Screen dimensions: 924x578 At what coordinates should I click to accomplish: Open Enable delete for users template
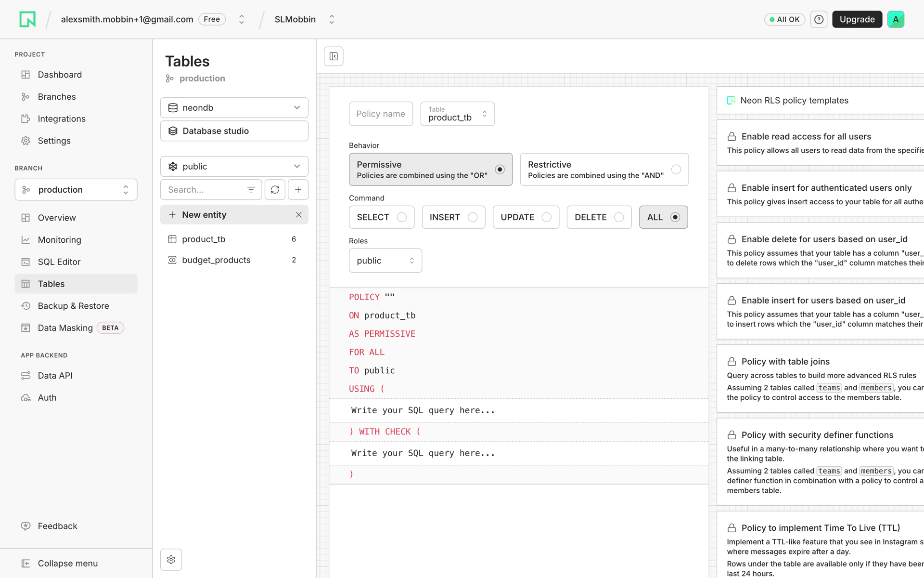click(821, 250)
